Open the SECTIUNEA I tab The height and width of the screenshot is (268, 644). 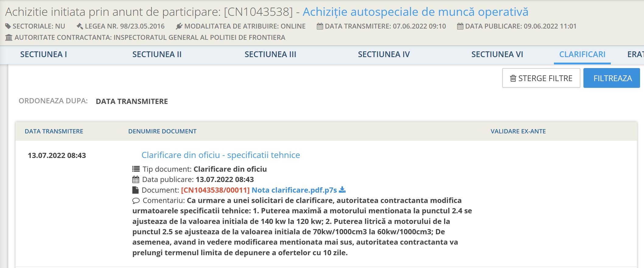click(44, 54)
